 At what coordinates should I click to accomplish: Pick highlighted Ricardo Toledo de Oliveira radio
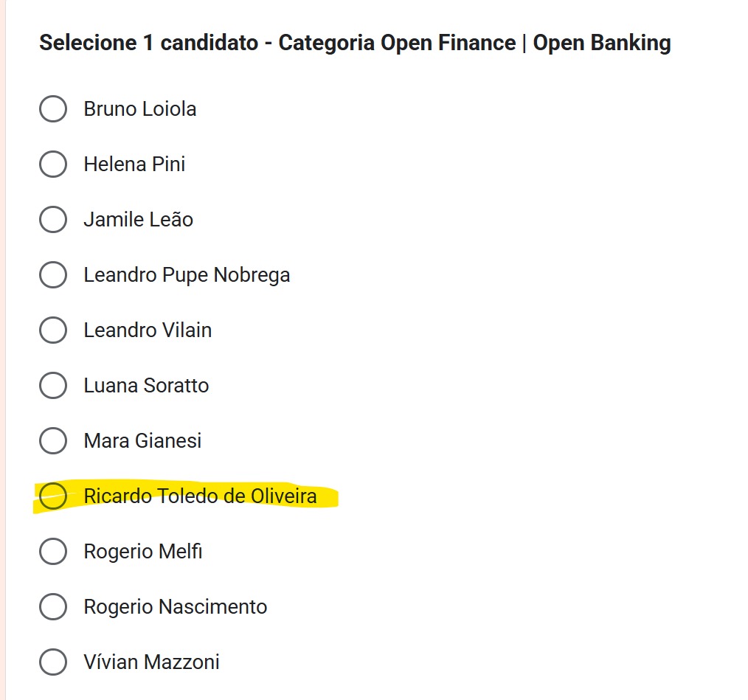coord(53,496)
